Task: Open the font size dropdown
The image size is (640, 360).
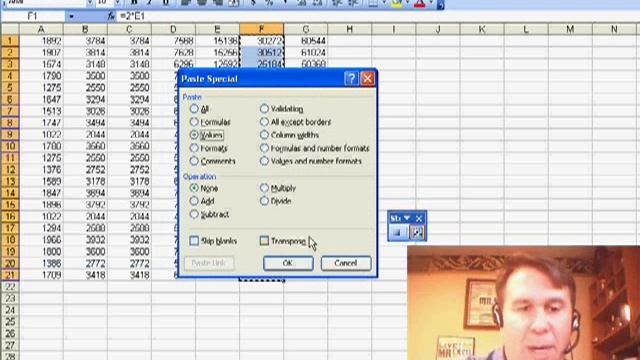Action: tap(118, 2)
